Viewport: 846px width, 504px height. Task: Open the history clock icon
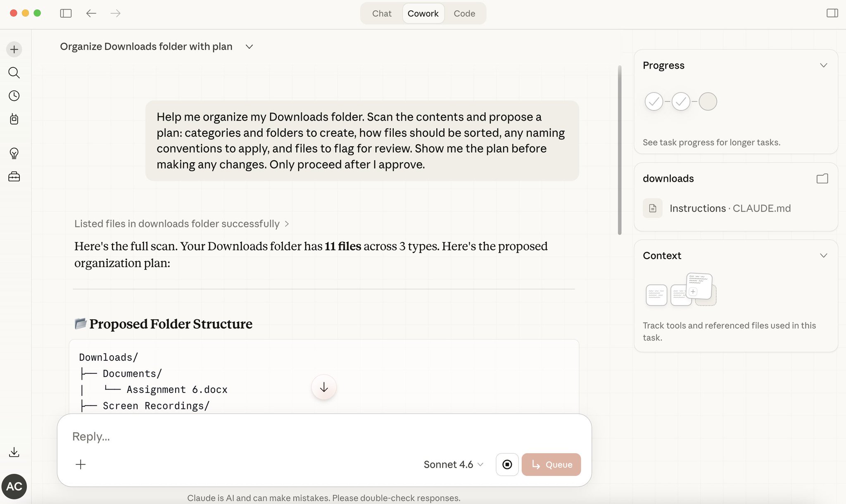14,96
